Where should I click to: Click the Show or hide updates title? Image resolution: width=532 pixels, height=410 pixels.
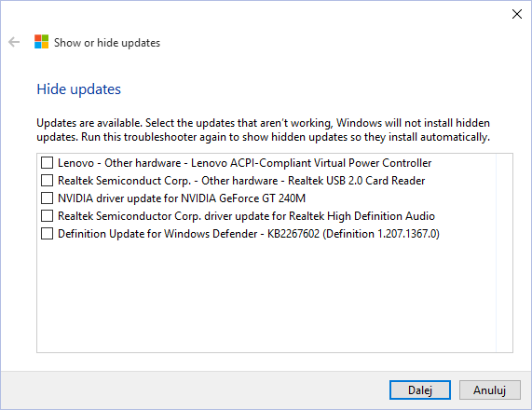107,43
